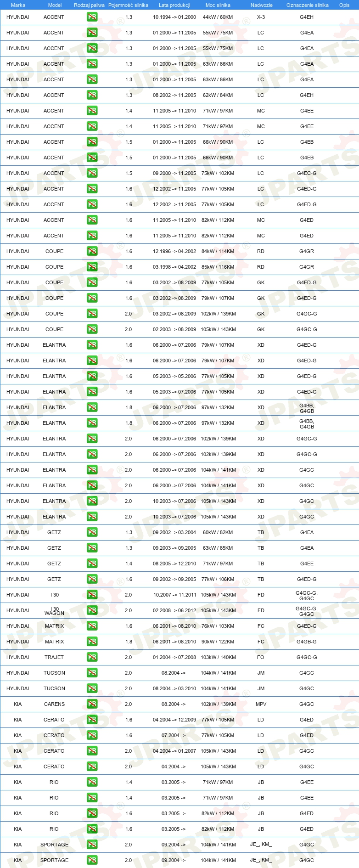Click fuel icon in Cerato 04.2004 -> 01.2007 row
Image resolution: width=359 pixels, height=868 pixels.
[92, 751]
